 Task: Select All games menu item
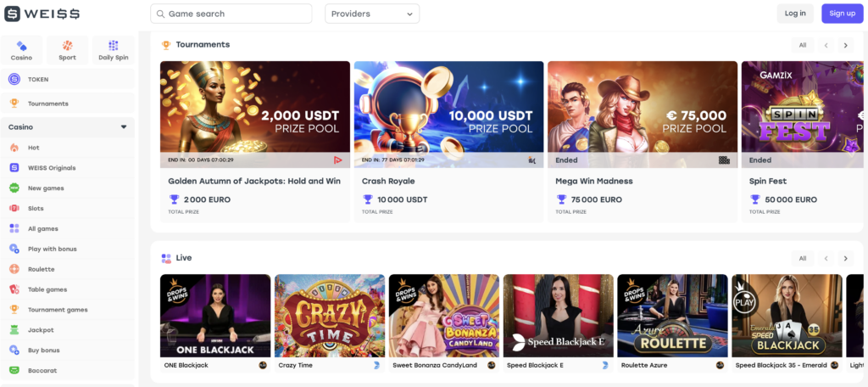click(x=68, y=228)
